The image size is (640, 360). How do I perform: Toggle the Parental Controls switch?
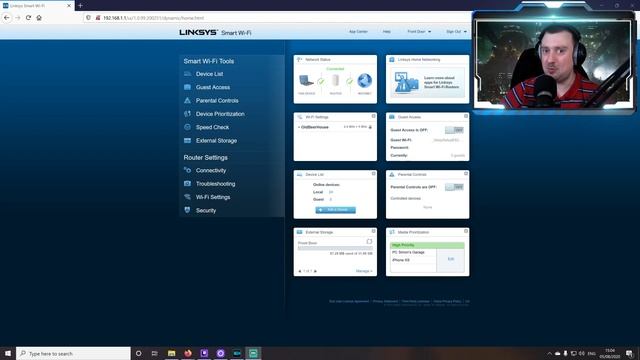[454, 187]
